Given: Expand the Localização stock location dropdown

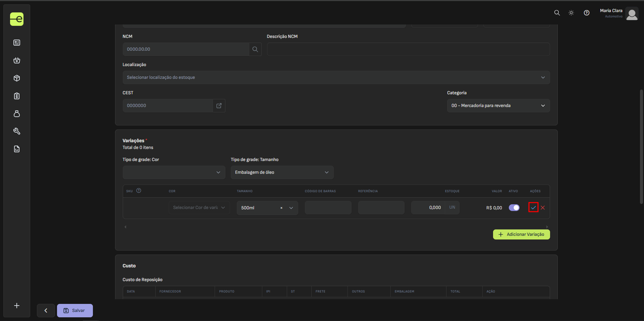Looking at the screenshot, I should click(x=336, y=77).
